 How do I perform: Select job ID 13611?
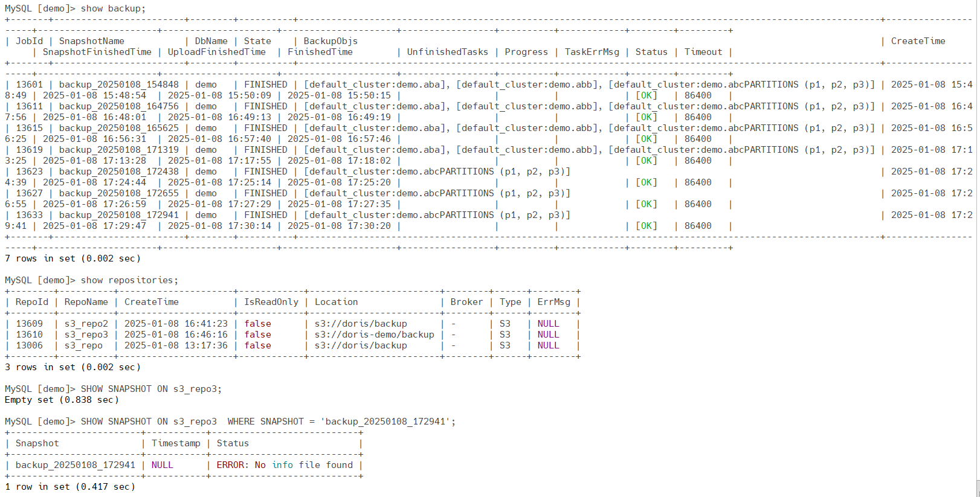29,106
